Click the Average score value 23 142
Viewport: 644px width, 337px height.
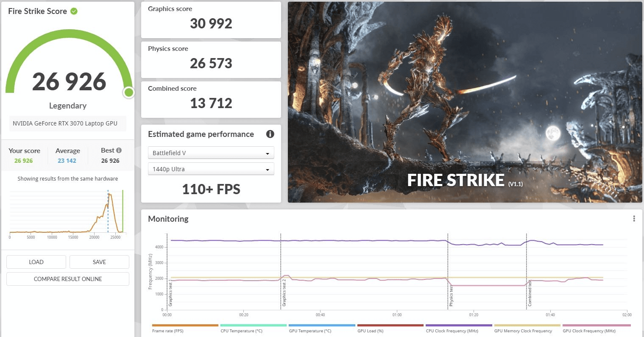(x=67, y=161)
